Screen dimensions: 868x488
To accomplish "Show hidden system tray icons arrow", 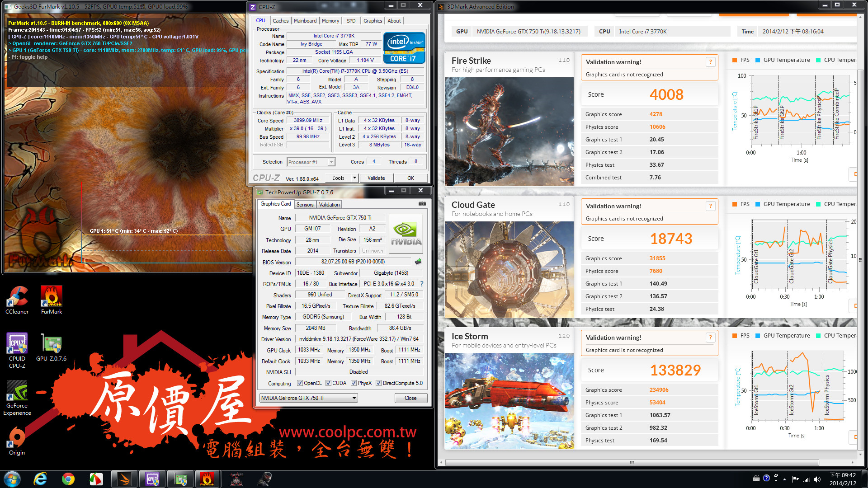I will pyautogui.click(x=784, y=479).
